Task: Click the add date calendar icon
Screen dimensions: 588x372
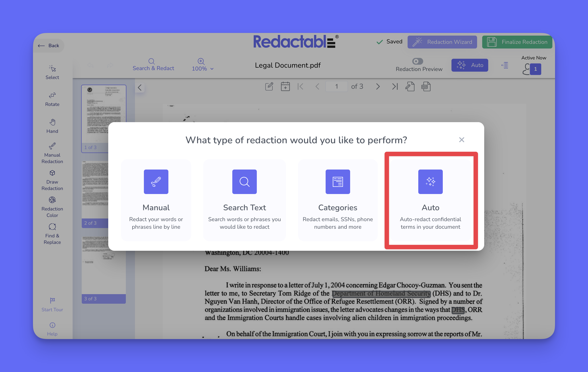Action: point(285,86)
